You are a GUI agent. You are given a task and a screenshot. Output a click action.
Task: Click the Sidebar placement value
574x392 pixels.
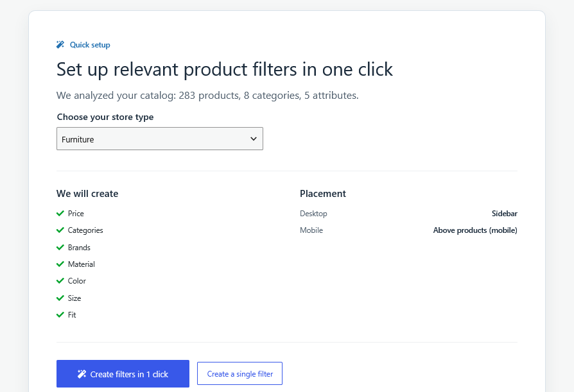click(505, 214)
